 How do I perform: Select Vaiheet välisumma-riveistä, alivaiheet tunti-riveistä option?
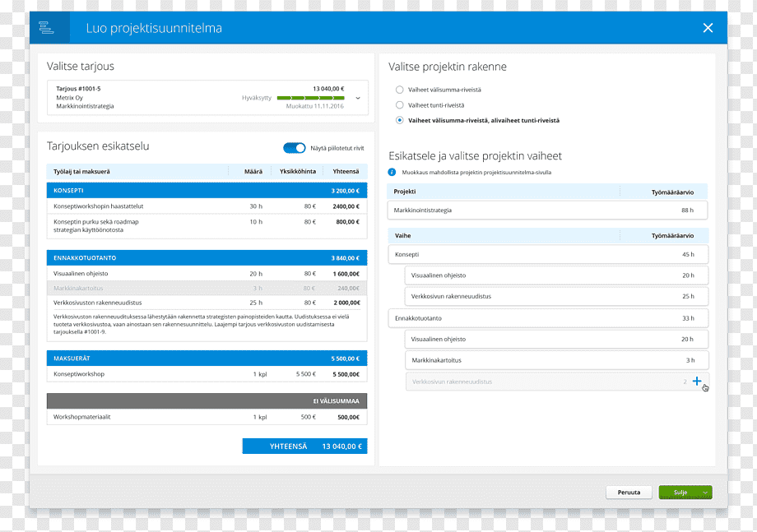400,121
